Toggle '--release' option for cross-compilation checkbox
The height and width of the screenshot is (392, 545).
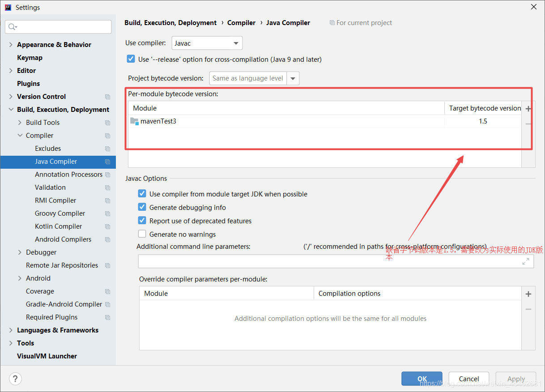point(131,59)
